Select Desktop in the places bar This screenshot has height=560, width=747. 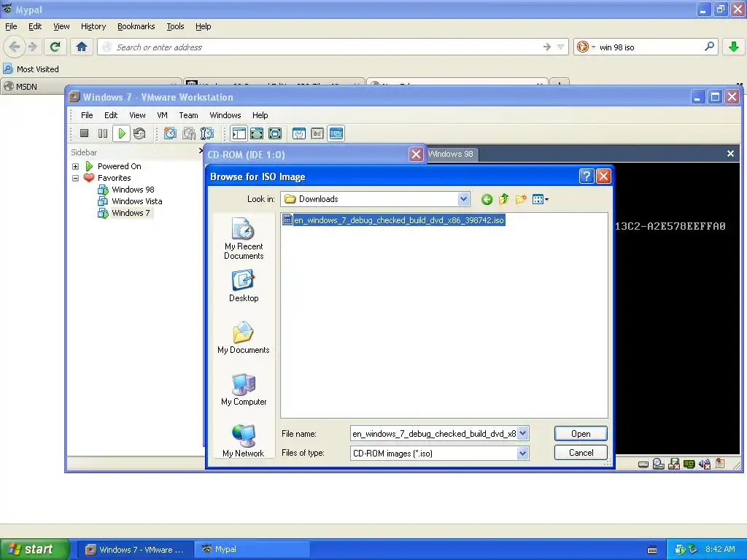coord(244,286)
